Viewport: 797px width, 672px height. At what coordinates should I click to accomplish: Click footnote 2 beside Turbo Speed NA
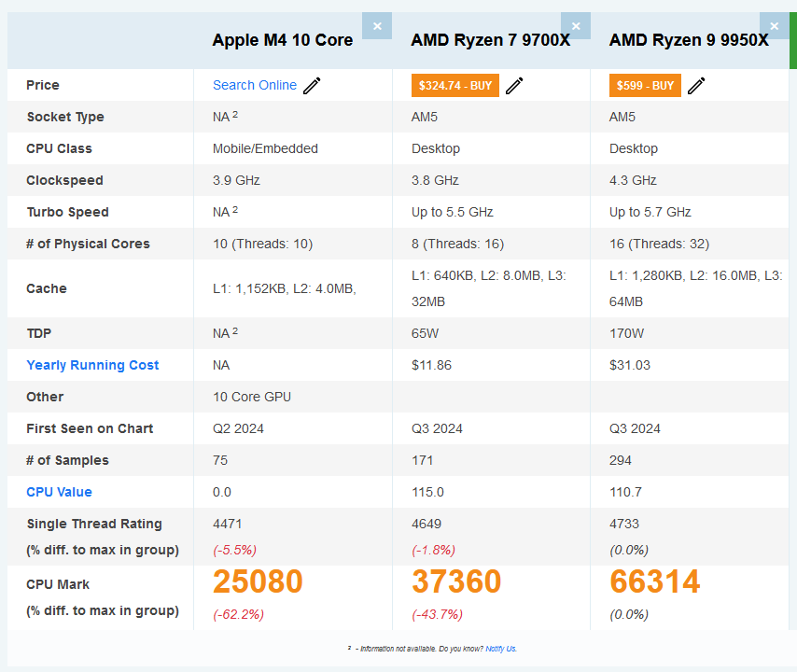click(x=233, y=207)
